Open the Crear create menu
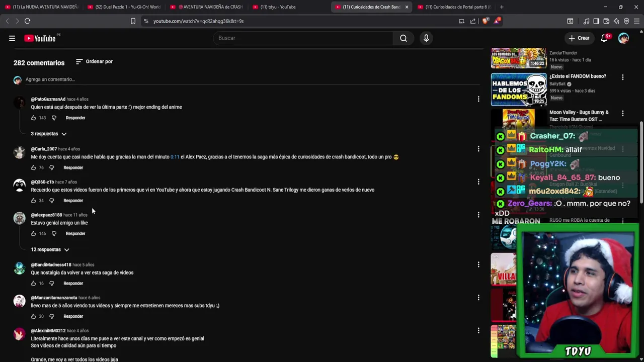The image size is (644, 362). point(579,38)
